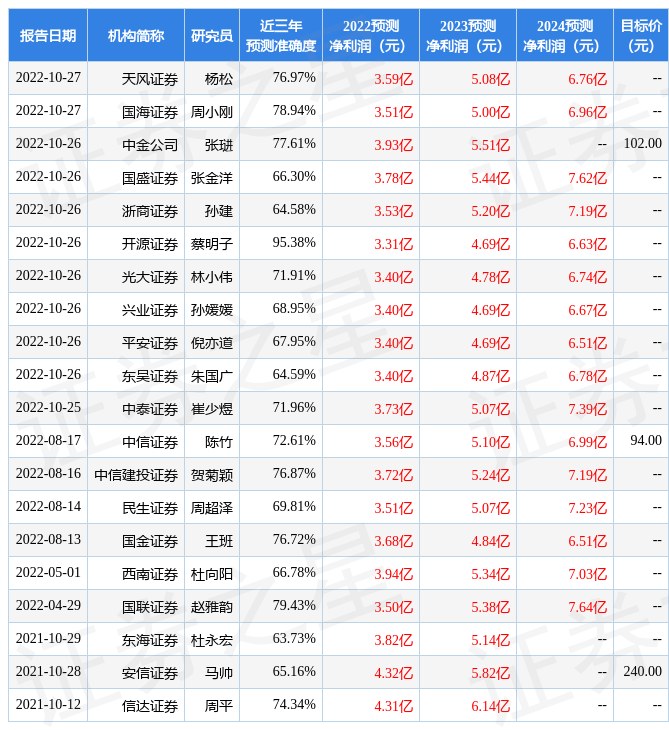Select analyst name 马帅
669x730 pixels.
pos(219,674)
